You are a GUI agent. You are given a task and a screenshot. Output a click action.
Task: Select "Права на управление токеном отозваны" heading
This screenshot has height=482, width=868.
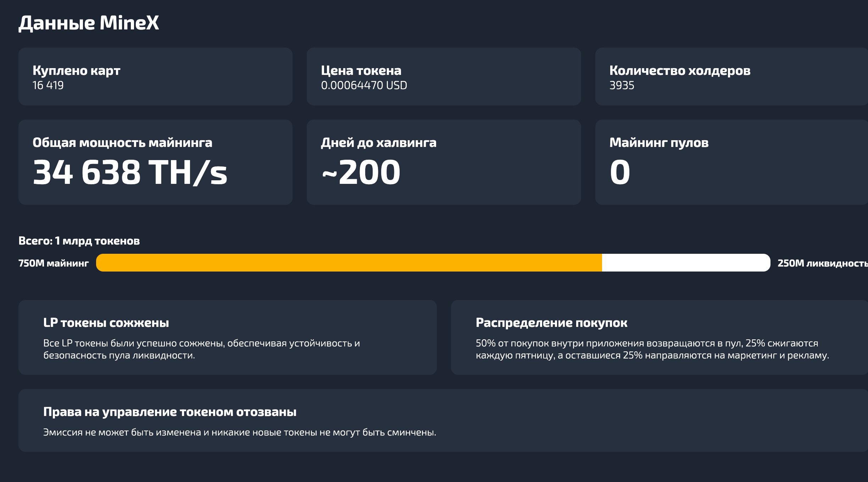[170, 412]
